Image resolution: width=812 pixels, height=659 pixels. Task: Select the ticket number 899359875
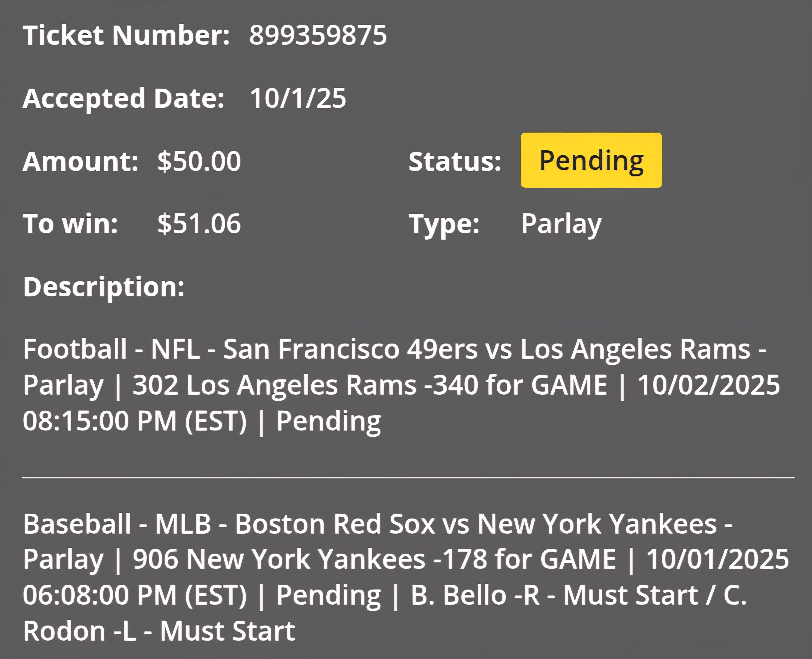click(318, 35)
